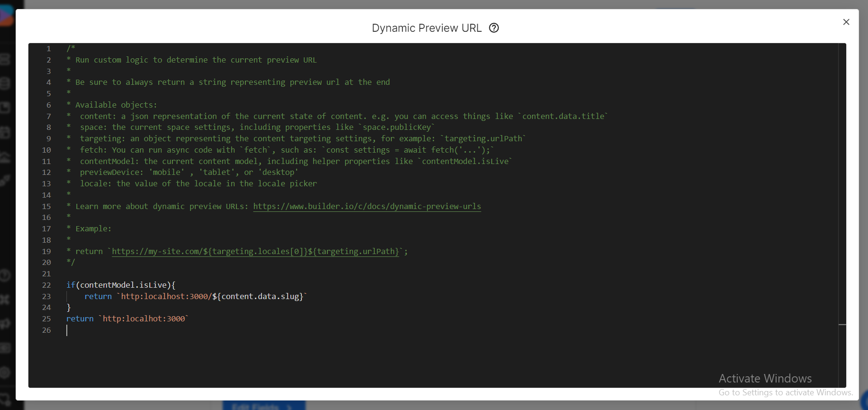The height and width of the screenshot is (410, 868).
Task: Click 'space.publicKey' in the line 8 comment
Action: 397,128
